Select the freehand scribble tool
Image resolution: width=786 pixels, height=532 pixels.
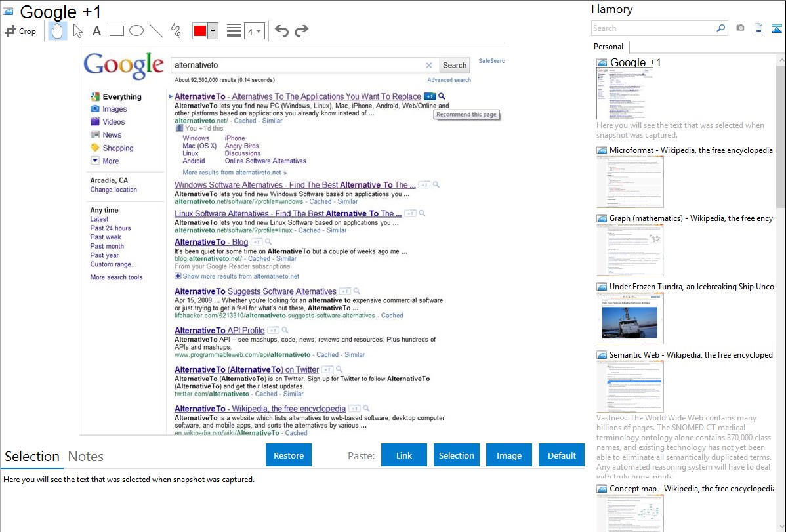coord(175,31)
